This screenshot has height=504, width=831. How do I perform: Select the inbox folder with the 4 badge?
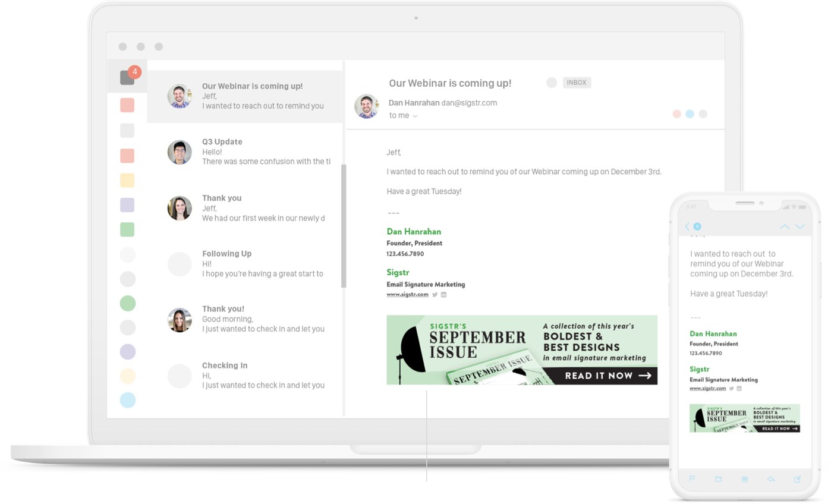pyautogui.click(x=127, y=76)
